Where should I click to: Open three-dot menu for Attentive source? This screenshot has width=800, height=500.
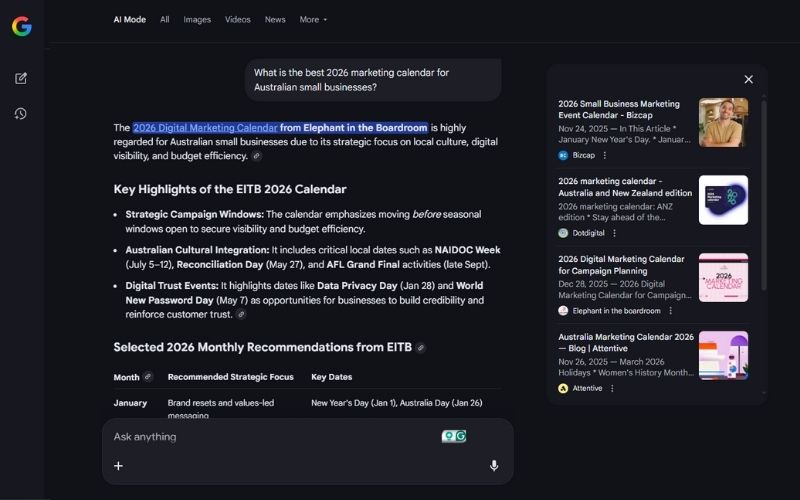click(x=612, y=388)
